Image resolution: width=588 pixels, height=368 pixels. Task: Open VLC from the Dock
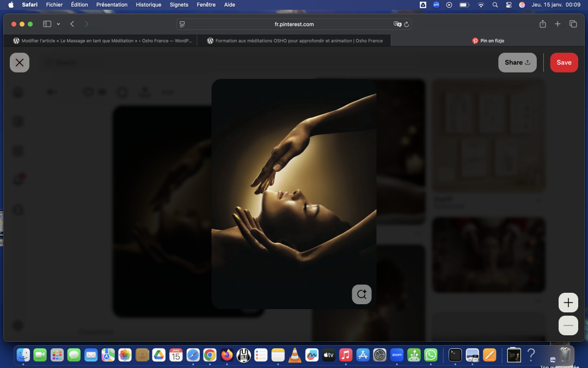295,355
